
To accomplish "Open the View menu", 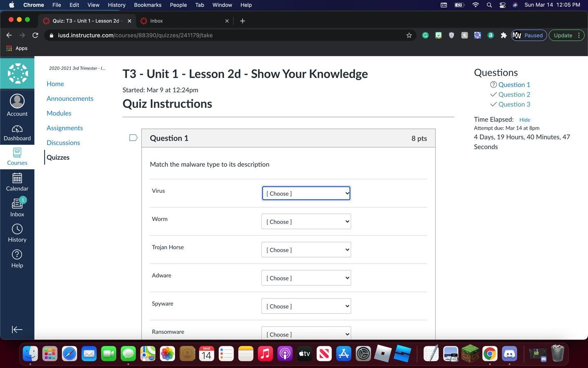I will [93, 5].
